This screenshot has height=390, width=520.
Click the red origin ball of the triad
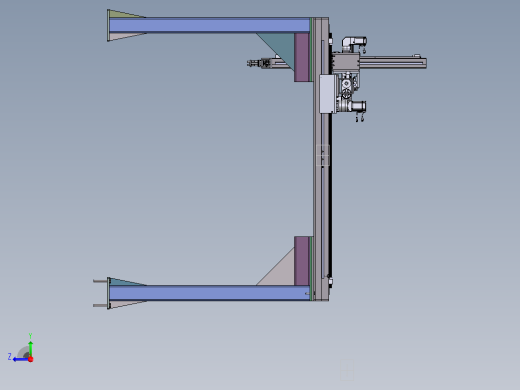click(x=31, y=359)
